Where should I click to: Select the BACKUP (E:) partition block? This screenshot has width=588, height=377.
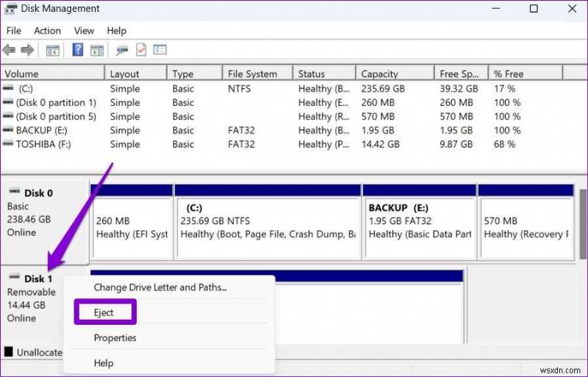(420, 221)
